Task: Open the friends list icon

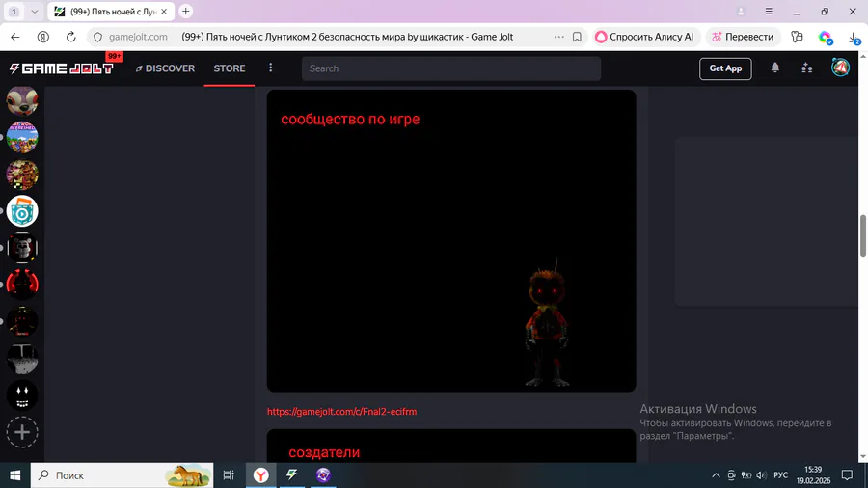Action: pyautogui.click(x=806, y=68)
